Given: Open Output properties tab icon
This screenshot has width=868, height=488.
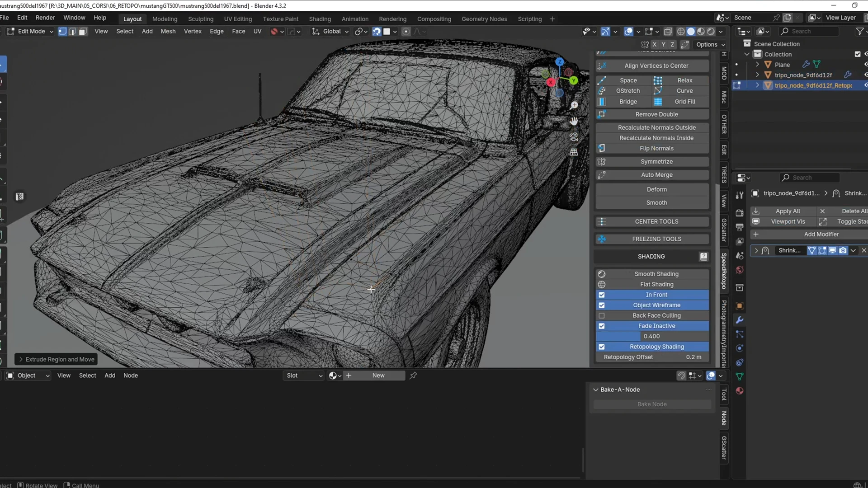Looking at the screenshot, I should (740, 227).
